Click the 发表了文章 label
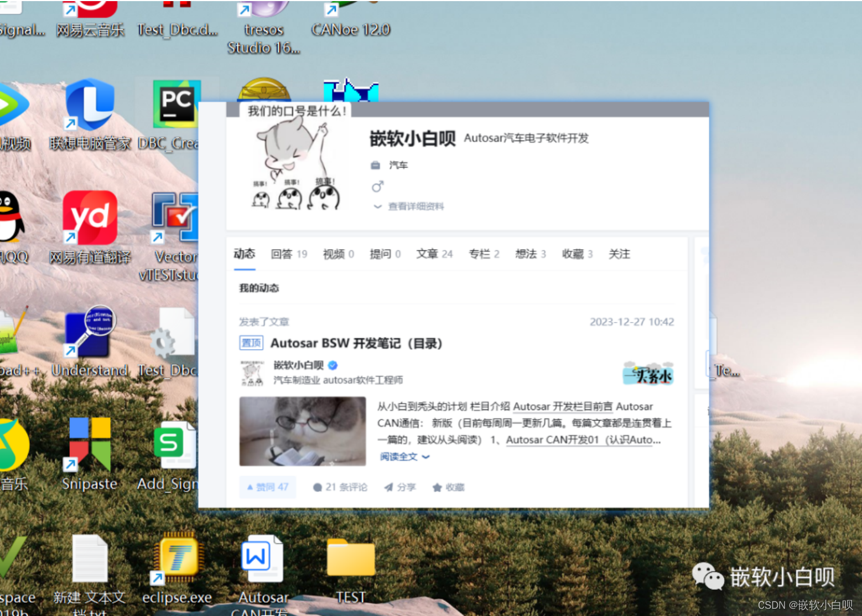The image size is (862, 616). coord(264,322)
